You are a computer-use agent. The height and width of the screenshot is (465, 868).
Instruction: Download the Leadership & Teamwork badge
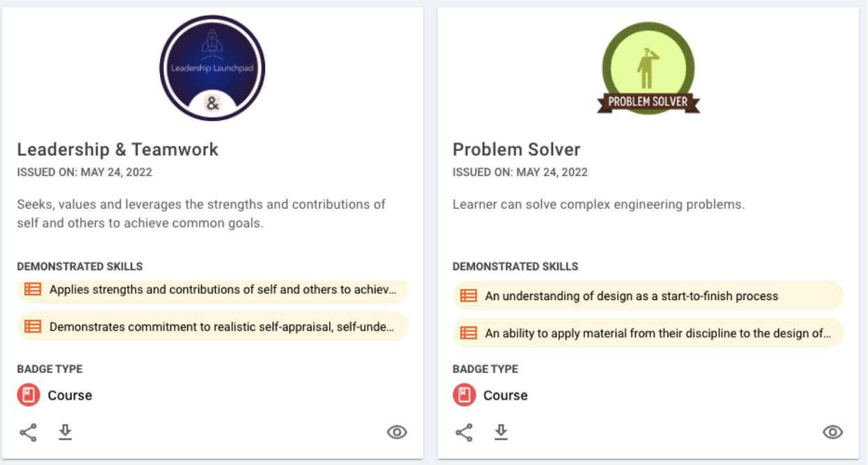[65, 432]
